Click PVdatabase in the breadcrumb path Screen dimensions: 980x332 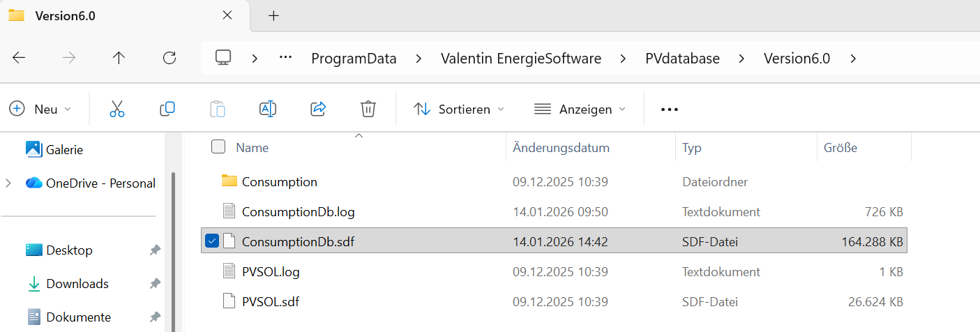(682, 59)
